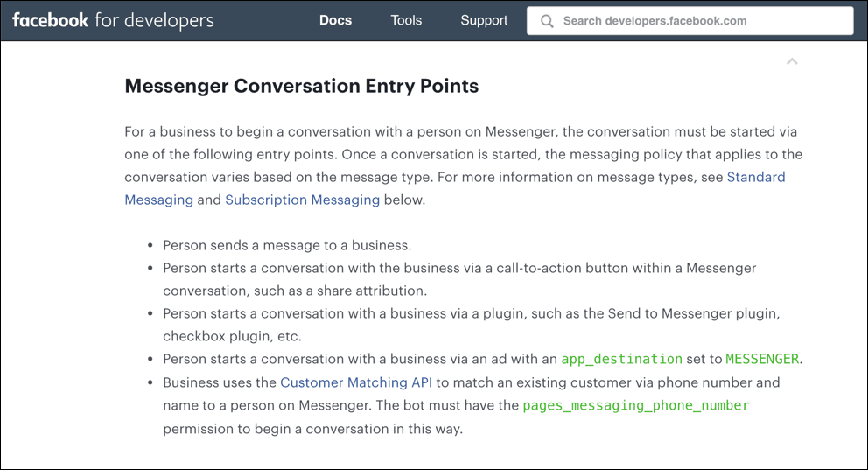Focus the Search developers.facebook.com field
Screen dimensions: 868x470
tap(689, 21)
